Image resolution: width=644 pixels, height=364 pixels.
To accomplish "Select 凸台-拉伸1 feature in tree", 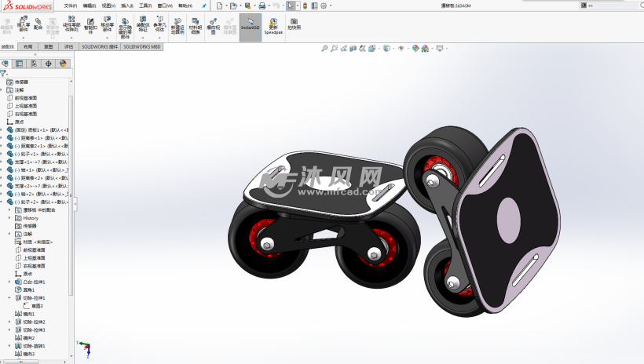I will coord(34,282).
